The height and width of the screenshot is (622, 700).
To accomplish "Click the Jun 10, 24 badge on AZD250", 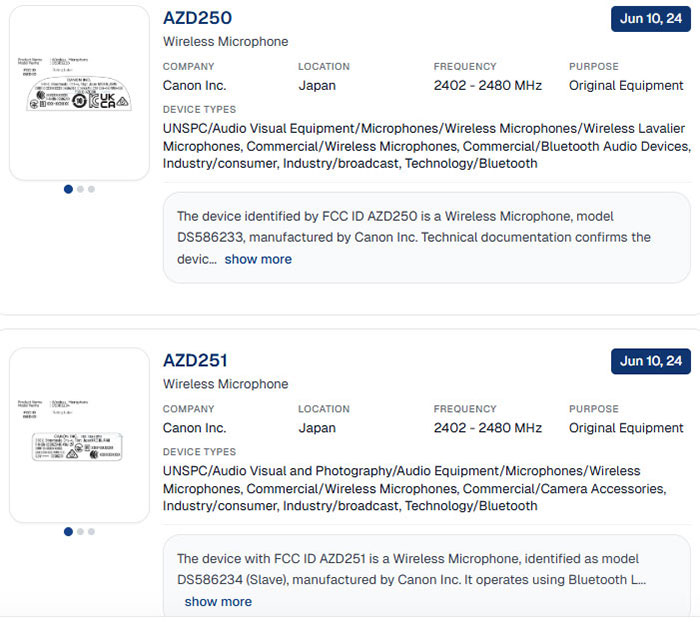I will pos(651,19).
